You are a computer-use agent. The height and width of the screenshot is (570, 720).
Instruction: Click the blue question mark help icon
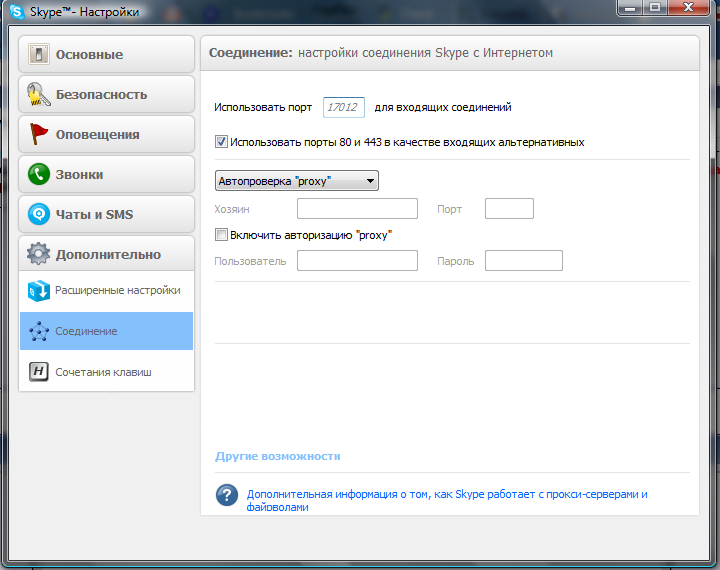click(228, 495)
